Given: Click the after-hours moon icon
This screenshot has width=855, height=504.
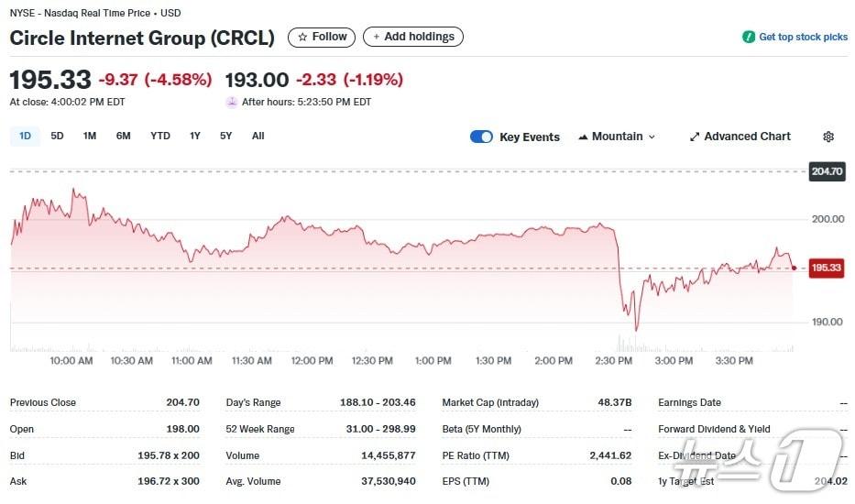Looking at the screenshot, I should tap(232, 102).
